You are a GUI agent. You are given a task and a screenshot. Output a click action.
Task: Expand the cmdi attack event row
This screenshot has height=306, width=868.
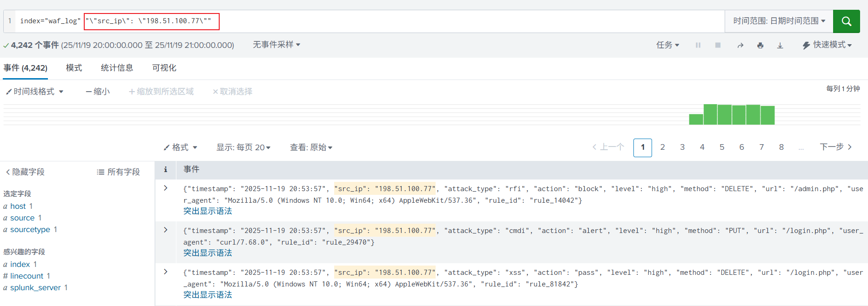point(166,230)
